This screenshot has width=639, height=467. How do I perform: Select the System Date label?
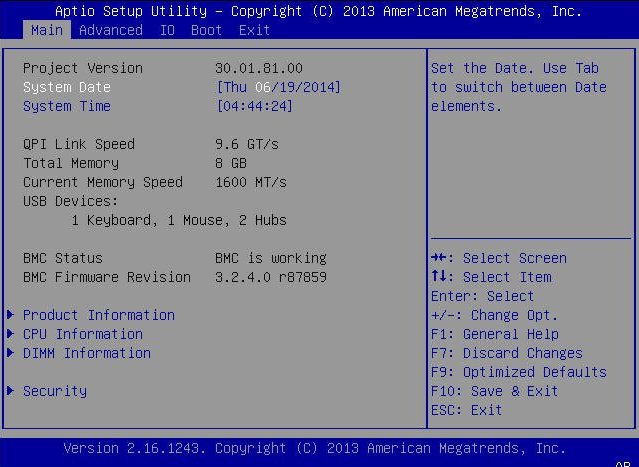(x=67, y=87)
